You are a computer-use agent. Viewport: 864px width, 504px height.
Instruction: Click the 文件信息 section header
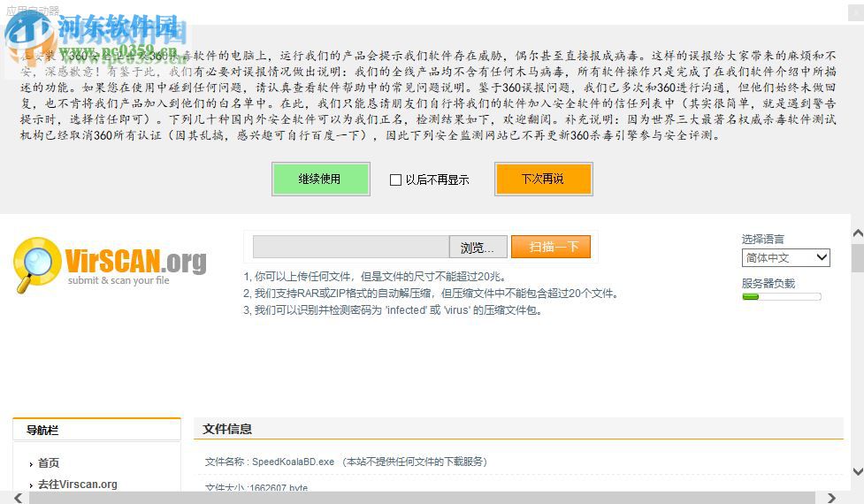click(518, 429)
